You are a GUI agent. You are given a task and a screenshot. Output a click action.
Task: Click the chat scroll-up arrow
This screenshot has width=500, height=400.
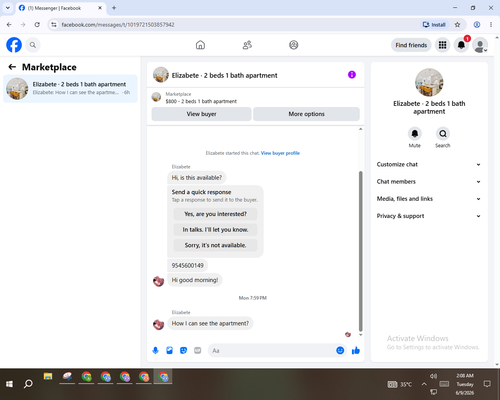360,129
